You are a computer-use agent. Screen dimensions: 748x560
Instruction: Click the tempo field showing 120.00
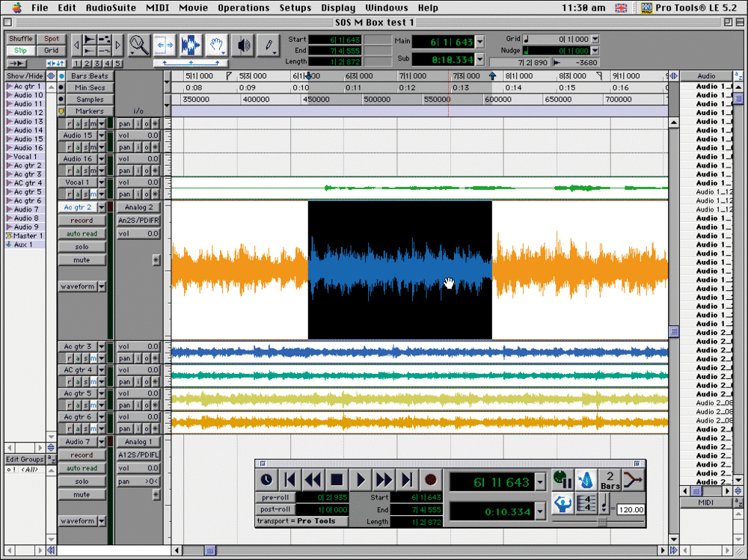pyautogui.click(x=631, y=510)
